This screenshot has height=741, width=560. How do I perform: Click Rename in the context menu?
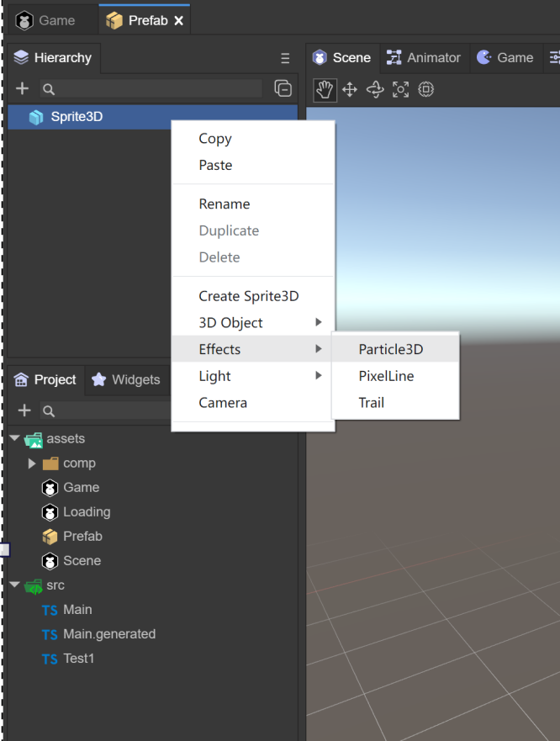(224, 204)
